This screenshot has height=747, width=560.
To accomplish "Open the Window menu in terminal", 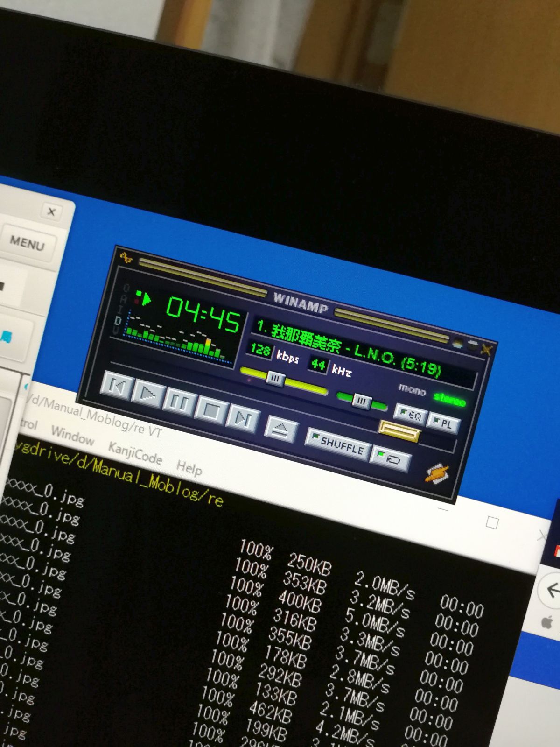I will (72, 436).
